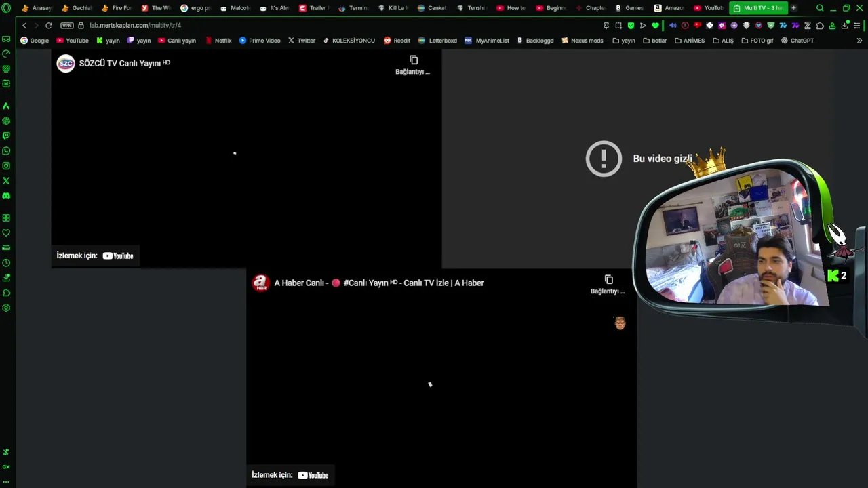Expand the yayın bookmark folder beside Nexus mods
The width and height of the screenshot is (868, 488).
[x=624, y=41]
